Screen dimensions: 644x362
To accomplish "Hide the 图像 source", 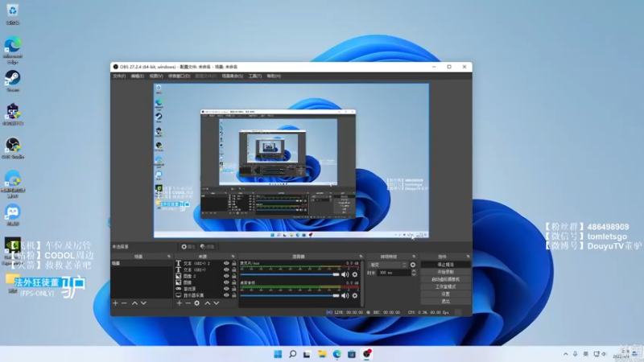I will (x=226, y=282).
